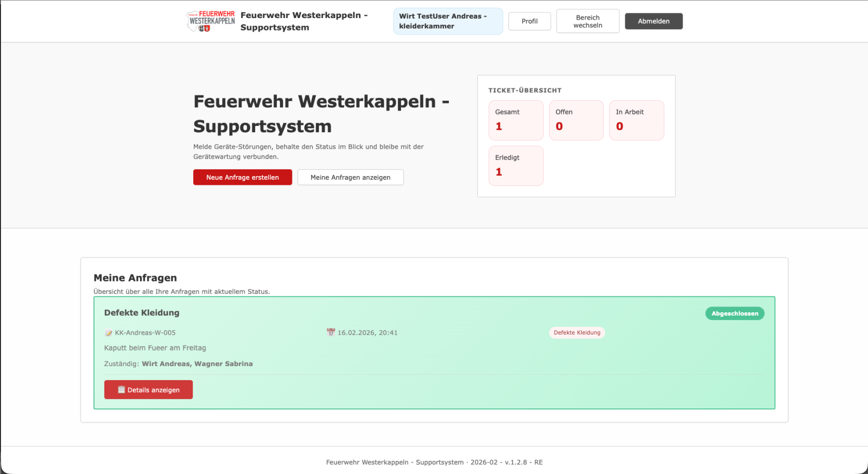Click the Defekte Kleidung category chip
868x474 pixels.
[577, 333]
